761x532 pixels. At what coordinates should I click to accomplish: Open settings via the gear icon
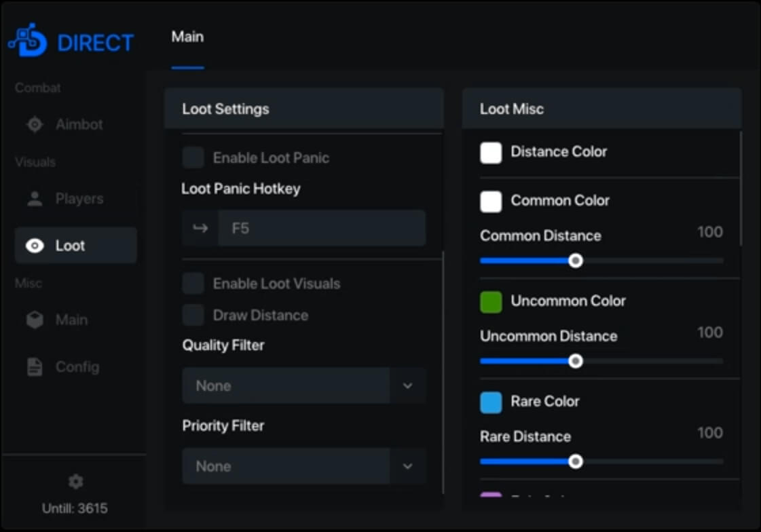coord(75,482)
